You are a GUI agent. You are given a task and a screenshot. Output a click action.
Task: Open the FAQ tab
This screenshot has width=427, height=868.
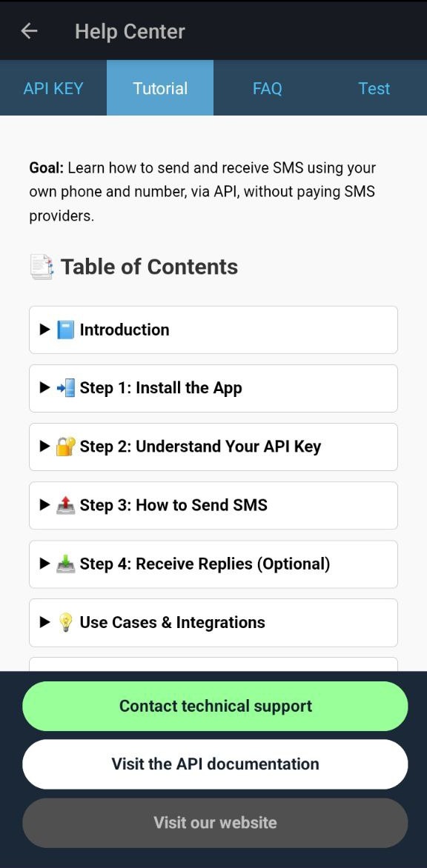click(x=267, y=88)
